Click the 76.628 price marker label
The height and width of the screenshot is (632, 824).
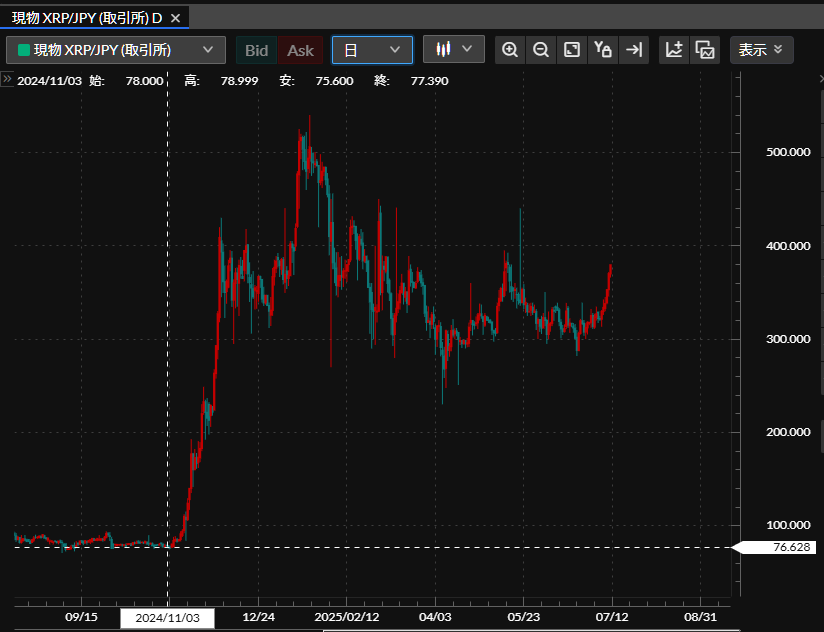(775, 547)
